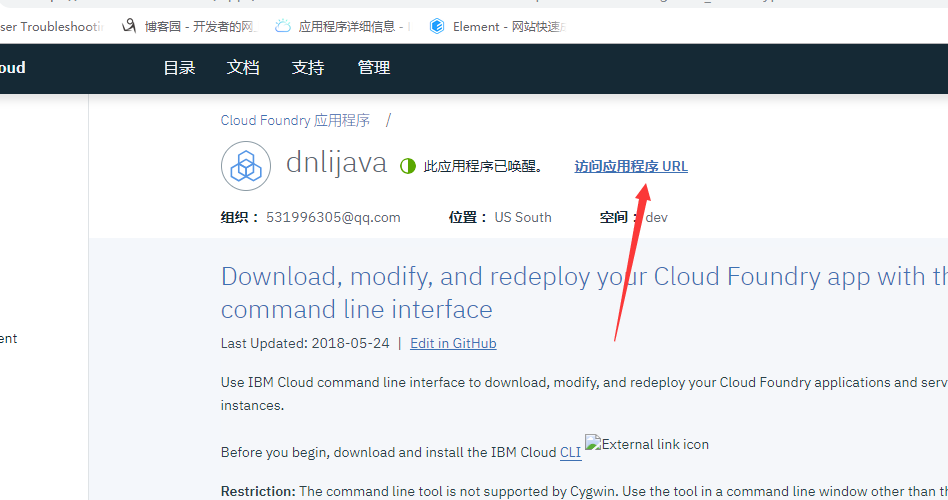Click the cloud favicon of 应用程序详细信息 bookmark
The image size is (948, 500).
point(282,26)
